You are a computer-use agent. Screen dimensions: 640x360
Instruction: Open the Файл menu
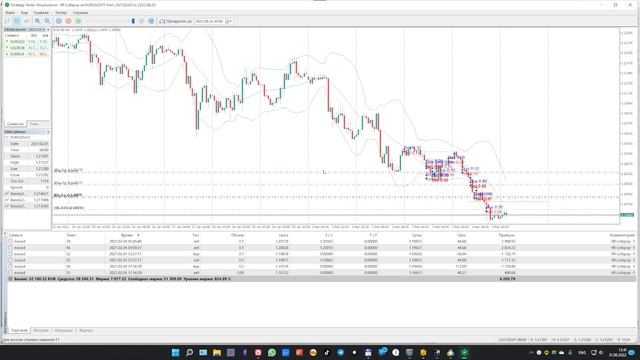tap(10, 13)
